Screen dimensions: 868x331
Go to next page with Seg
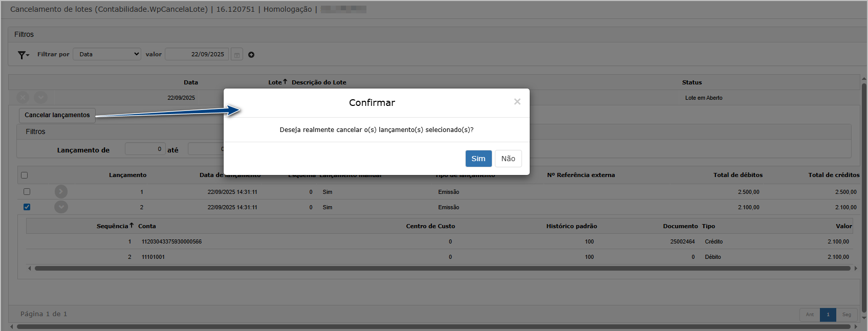point(847,315)
